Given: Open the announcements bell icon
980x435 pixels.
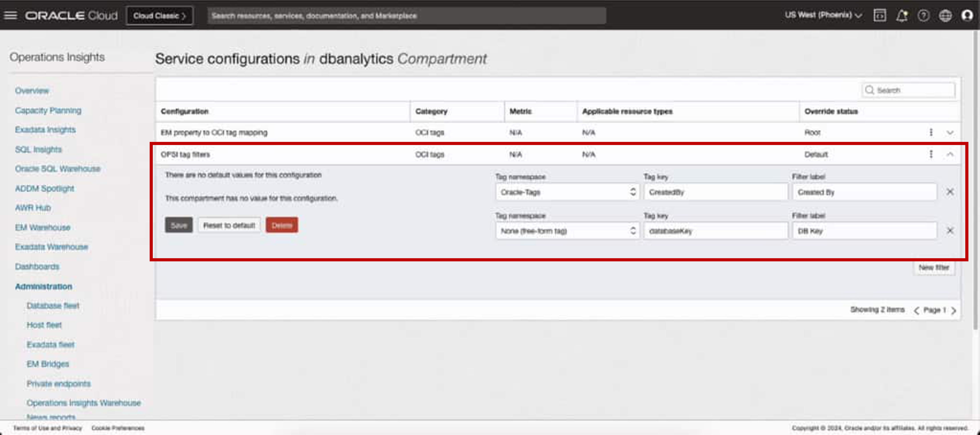Looking at the screenshot, I should [902, 15].
